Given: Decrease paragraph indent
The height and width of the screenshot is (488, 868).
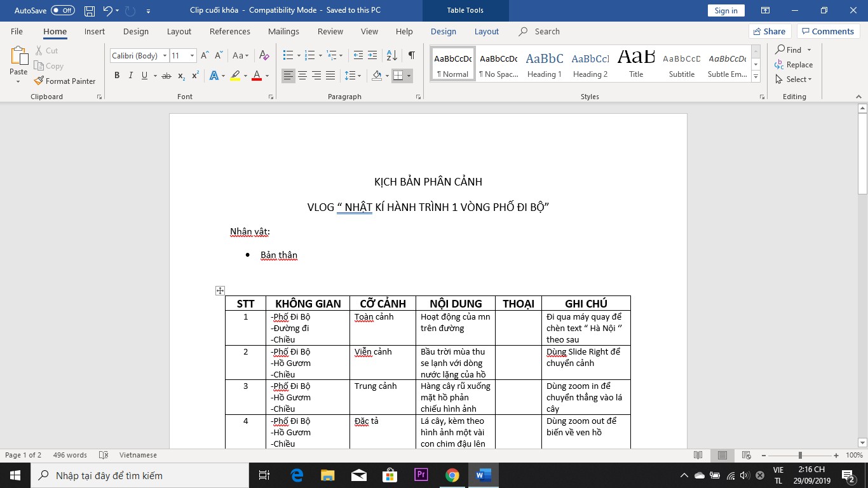Looking at the screenshot, I should 358,56.
